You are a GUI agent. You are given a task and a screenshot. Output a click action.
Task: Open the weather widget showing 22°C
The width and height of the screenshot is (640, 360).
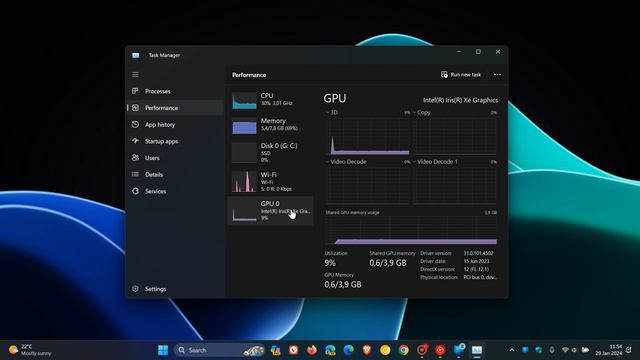point(30,350)
